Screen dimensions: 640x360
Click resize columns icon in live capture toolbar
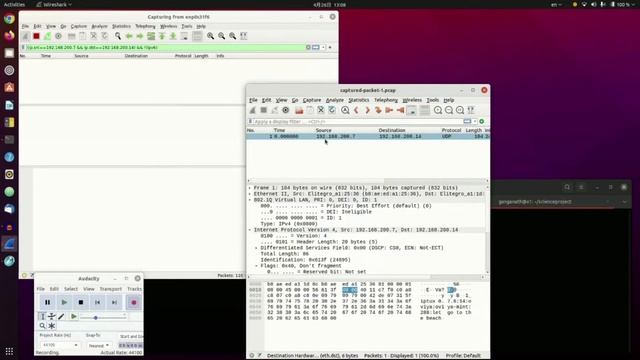(x=244, y=36)
